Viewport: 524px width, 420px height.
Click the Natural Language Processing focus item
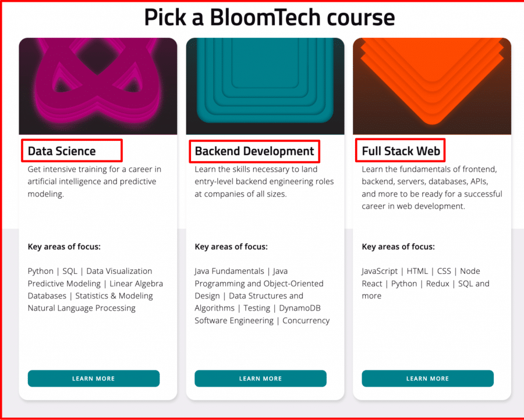click(x=82, y=308)
